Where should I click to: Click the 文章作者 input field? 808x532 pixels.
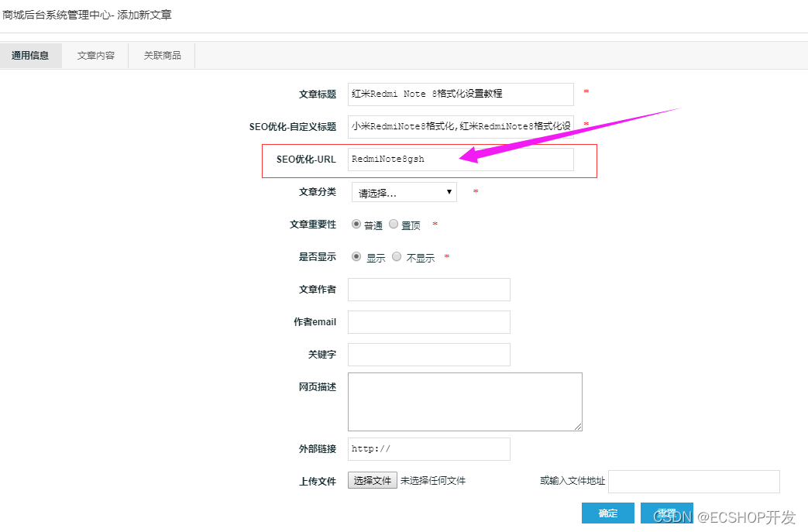[429, 290]
